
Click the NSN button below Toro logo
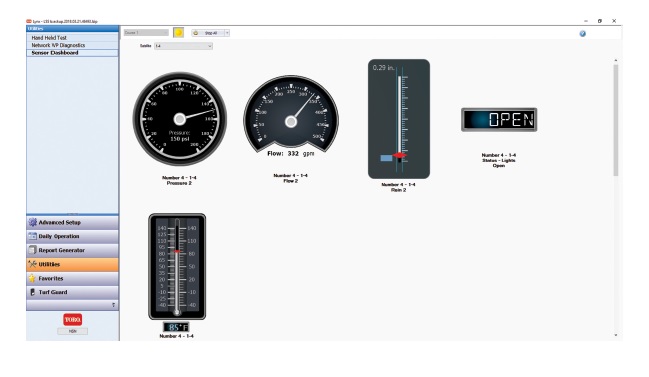click(x=72, y=331)
